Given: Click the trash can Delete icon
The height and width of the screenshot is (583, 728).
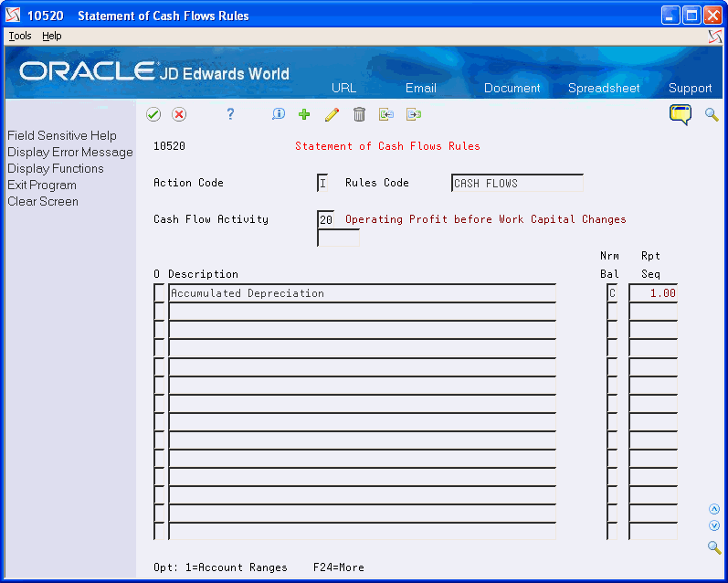Looking at the screenshot, I should tap(359, 114).
